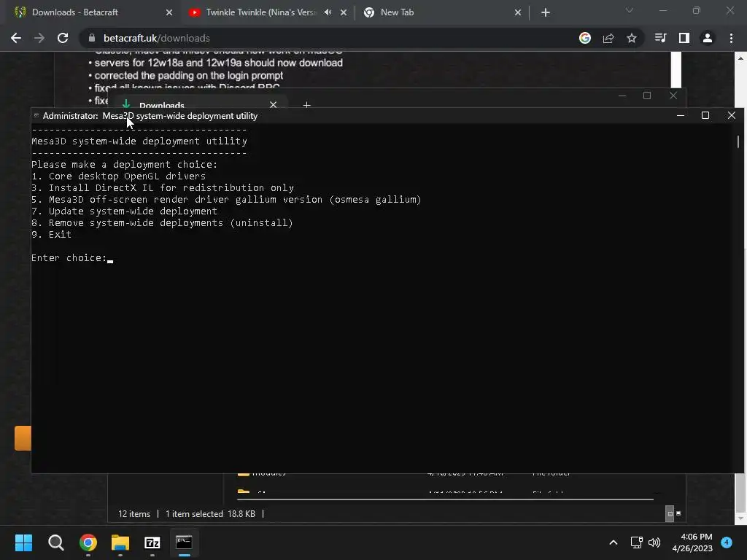Maximize the Mesa3D console window
This screenshot has width=747, height=560.
(x=705, y=116)
